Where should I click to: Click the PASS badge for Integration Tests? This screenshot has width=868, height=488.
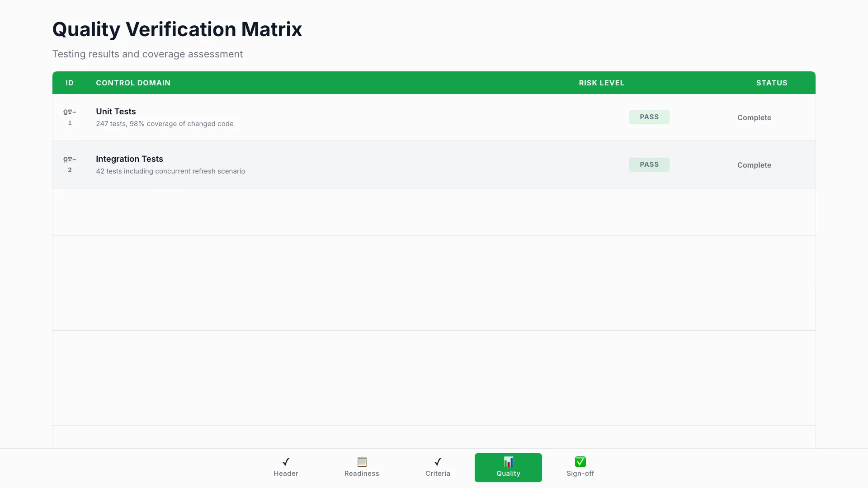[x=649, y=164]
